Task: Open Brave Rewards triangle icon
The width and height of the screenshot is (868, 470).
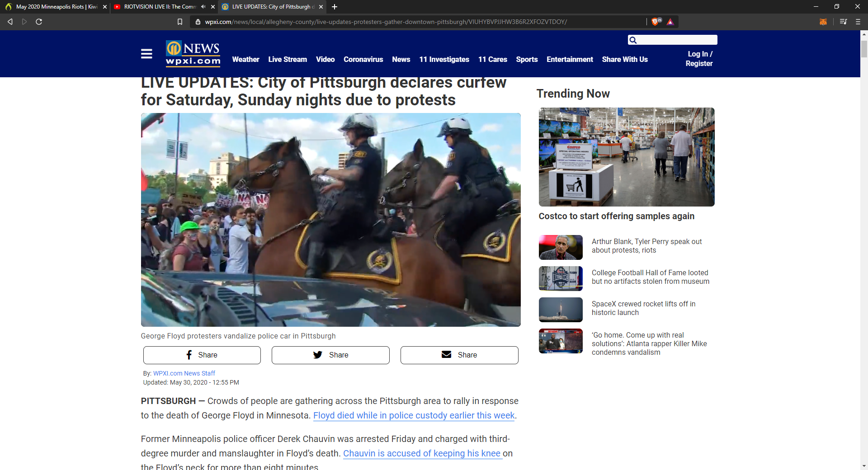Action: click(670, 22)
